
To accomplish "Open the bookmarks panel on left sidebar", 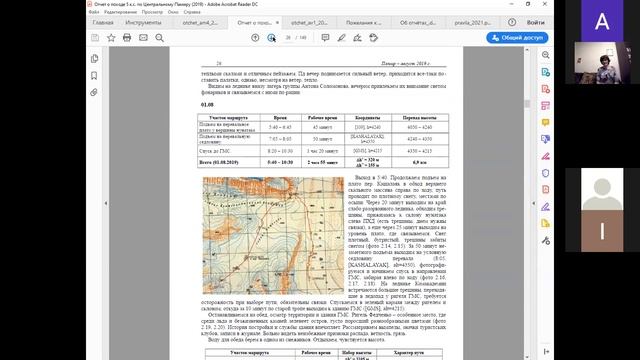I will tap(94, 76).
